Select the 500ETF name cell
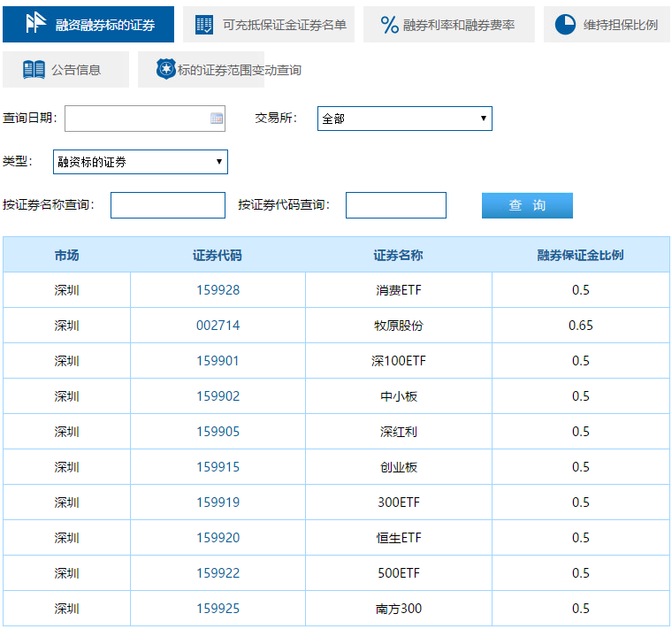672x629 pixels. click(x=399, y=573)
